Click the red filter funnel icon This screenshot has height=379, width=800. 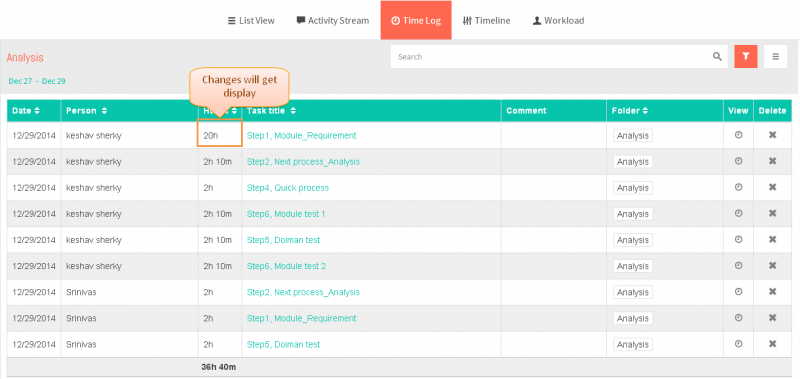coord(745,57)
